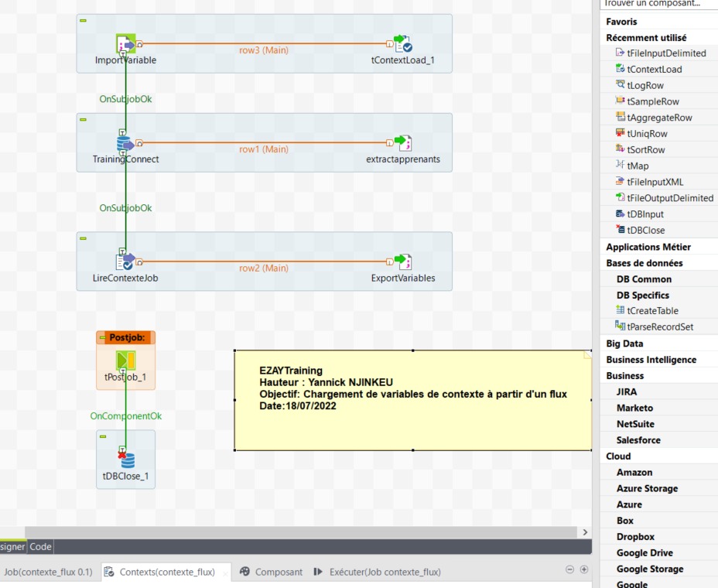Collapse the subjob containing ImportVariable

click(x=83, y=21)
